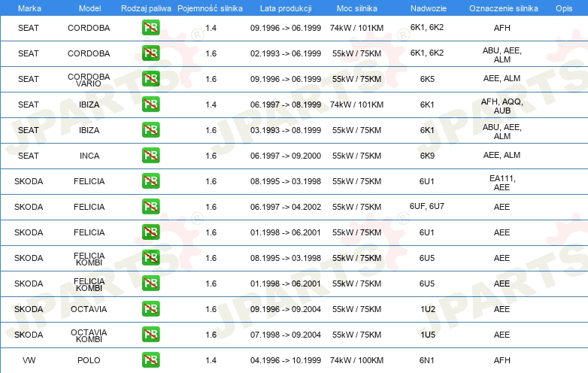Click the 6UF, 6U7 body code cell
Image resolution: width=588 pixels, height=373 pixels.
427,206
